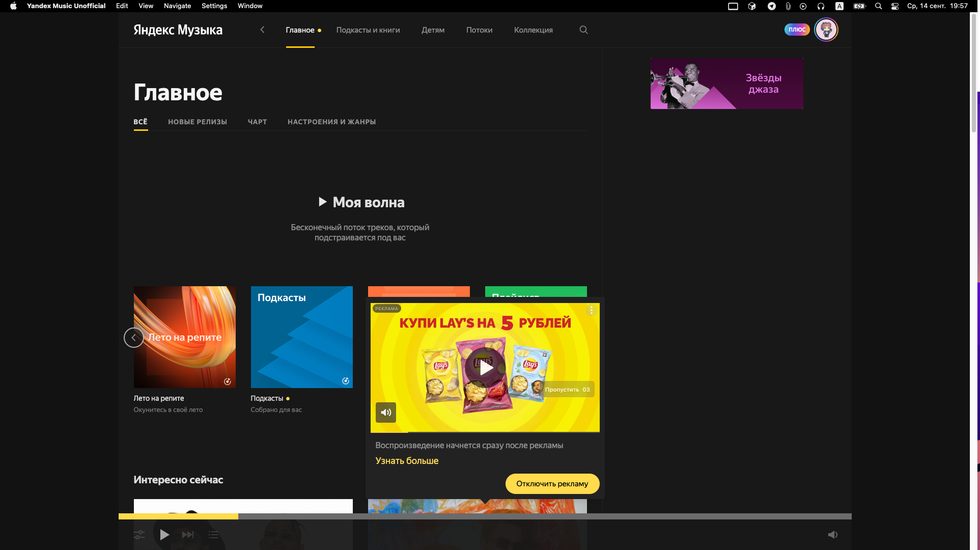Image resolution: width=980 pixels, height=550 pixels.
Task: Open the profile avatar menu
Action: [826, 30]
